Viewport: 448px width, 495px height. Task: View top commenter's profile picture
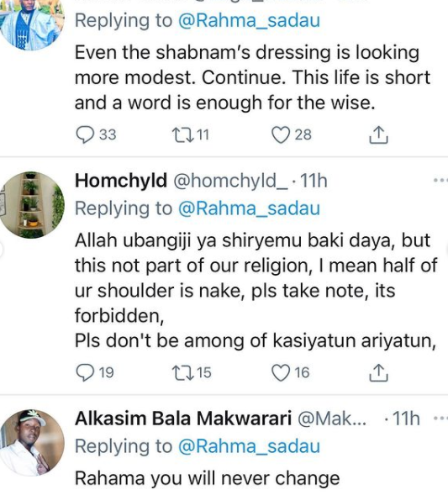31,22
